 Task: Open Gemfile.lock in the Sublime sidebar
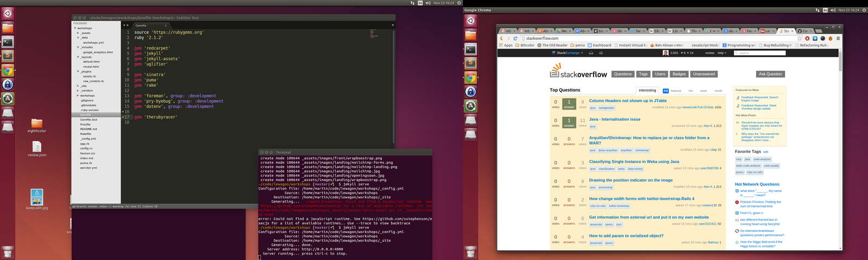tap(89, 120)
